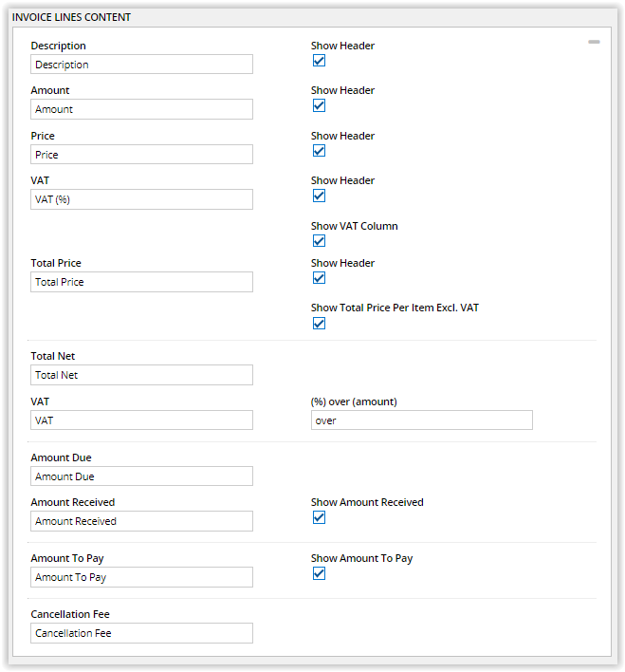This screenshot has width=625, height=672.
Task: Toggle Show Header for Total Price
Action: coord(319,278)
